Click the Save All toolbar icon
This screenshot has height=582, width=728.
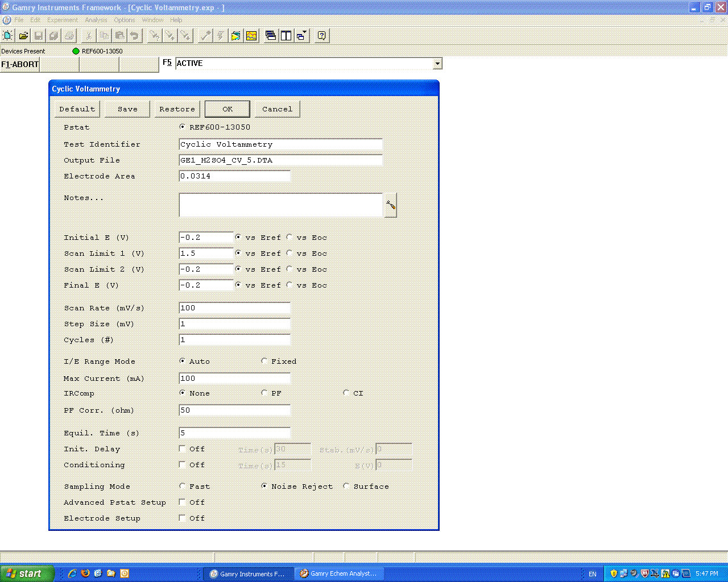click(x=54, y=36)
